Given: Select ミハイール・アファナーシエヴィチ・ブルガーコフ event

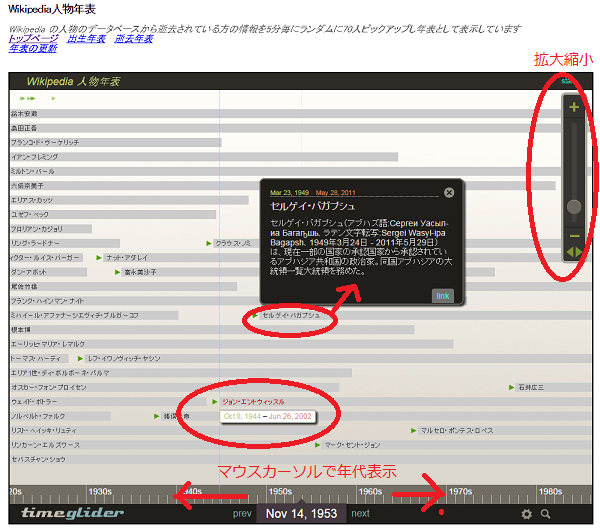Looking at the screenshot, I should (x=94, y=316).
